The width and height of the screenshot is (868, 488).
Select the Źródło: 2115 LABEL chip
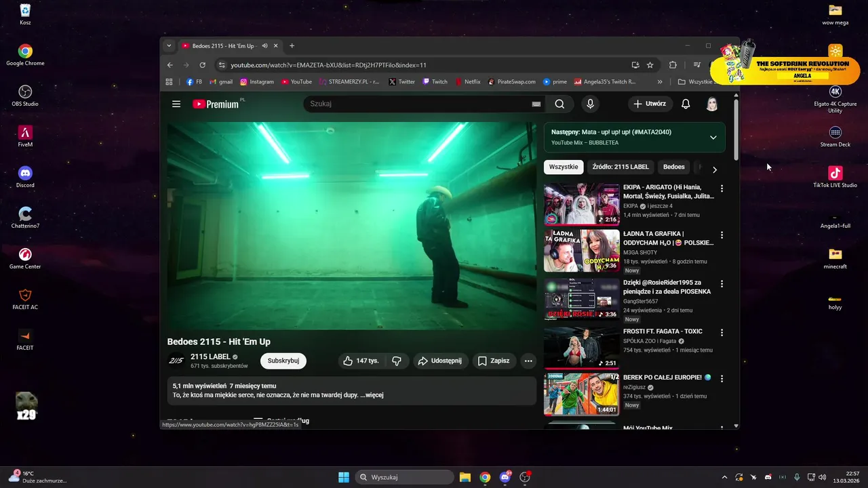(x=620, y=167)
